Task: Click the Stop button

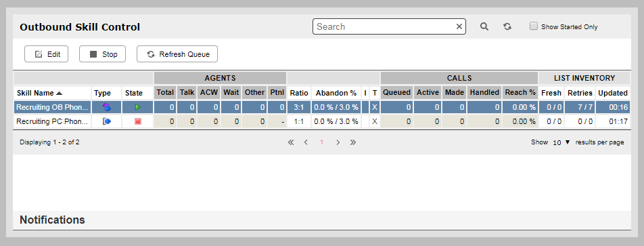Action: 102,54
